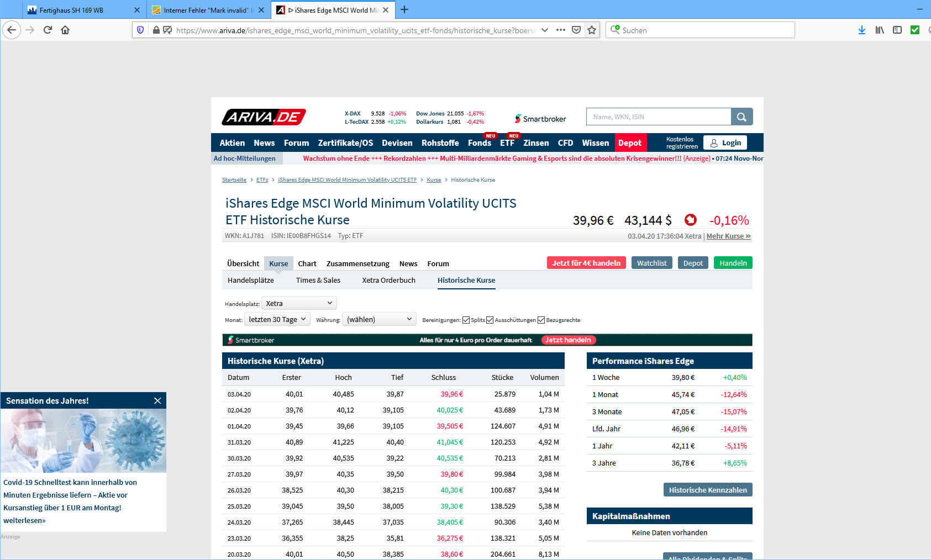Expand the Monat dropdown 'letzten 30 Tage'
Image resolution: width=931 pixels, height=560 pixels.
click(x=277, y=319)
